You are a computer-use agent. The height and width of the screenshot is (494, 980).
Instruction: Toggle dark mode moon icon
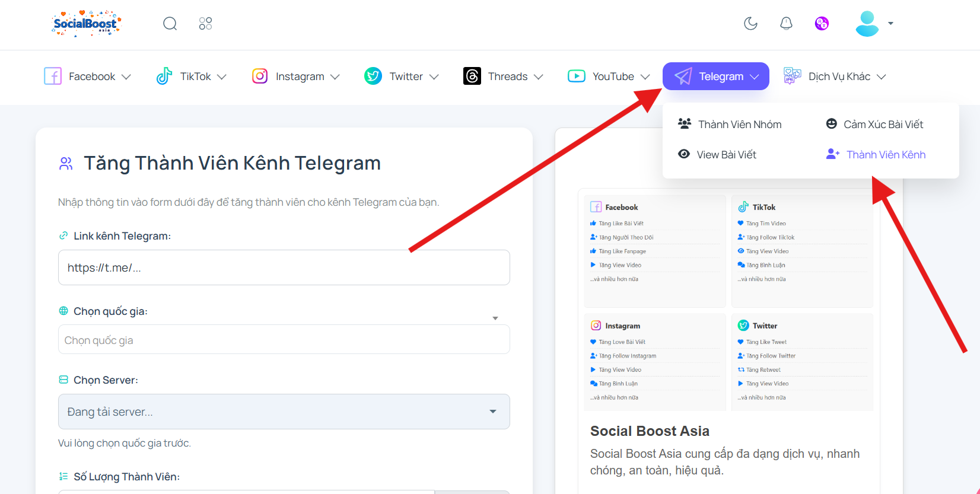pyautogui.click(x=750, y=24)
